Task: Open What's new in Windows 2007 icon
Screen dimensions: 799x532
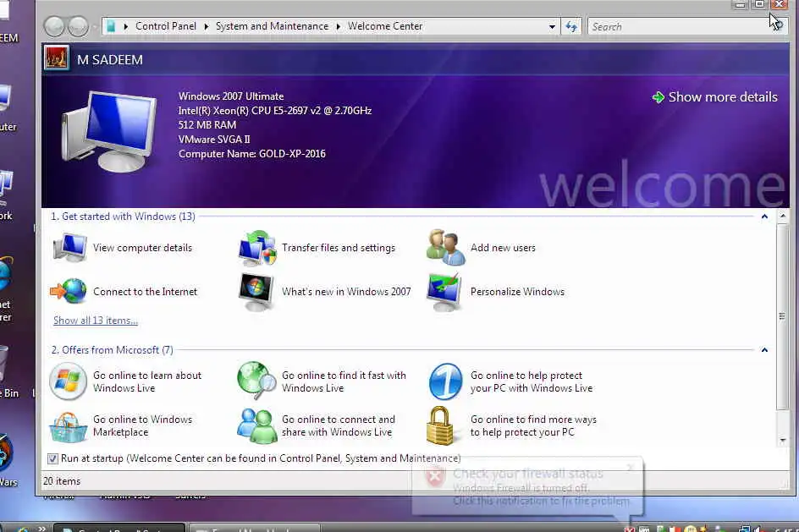Action: pos(256,292)
